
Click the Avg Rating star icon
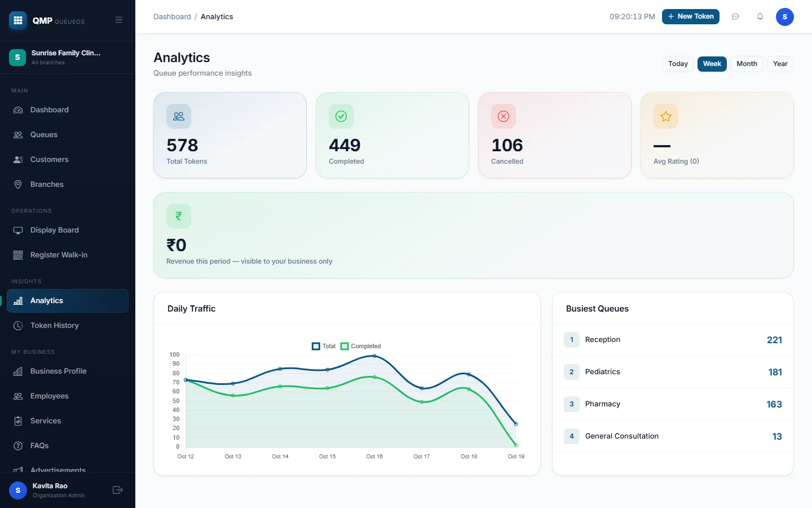[x=666, y=116]
